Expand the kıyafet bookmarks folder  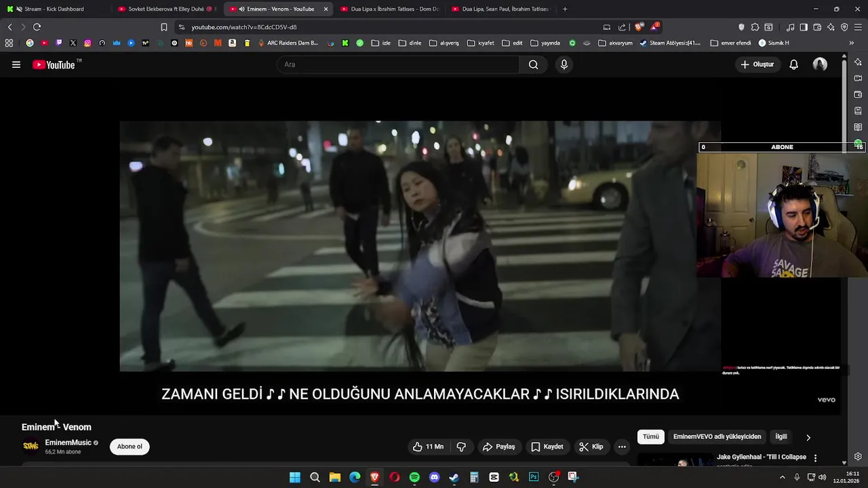(480, 43)
